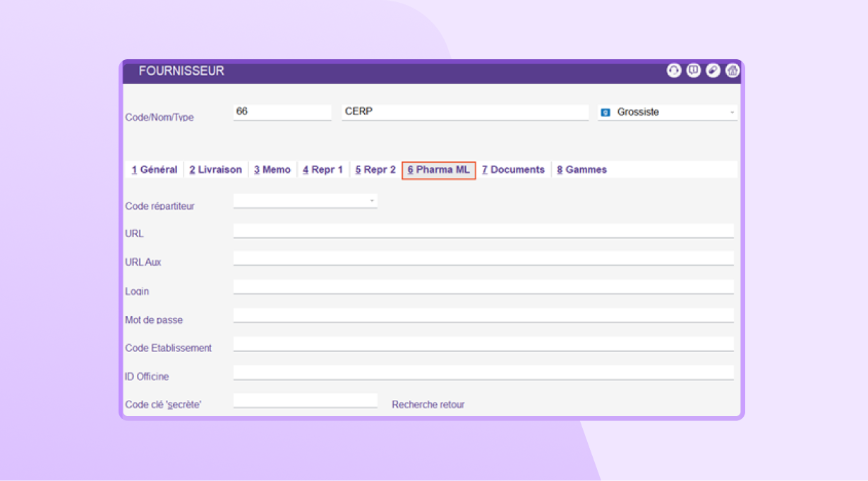This screenshot has width=868, height=481.
Task: Focus the supplier name field showing CERP
Action: click(464, 112)
